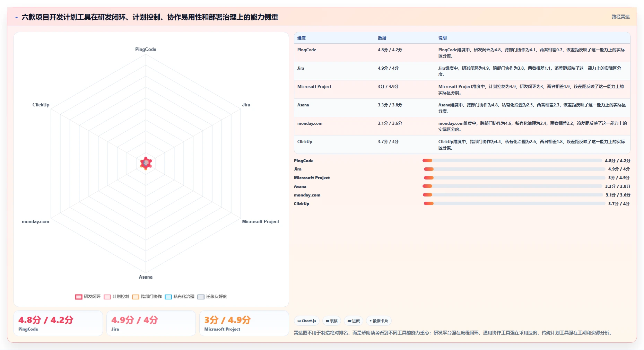Viewport: 644px width, 350px height.
Task: Click the Asana progress bar
Action: tap(512, 186)
